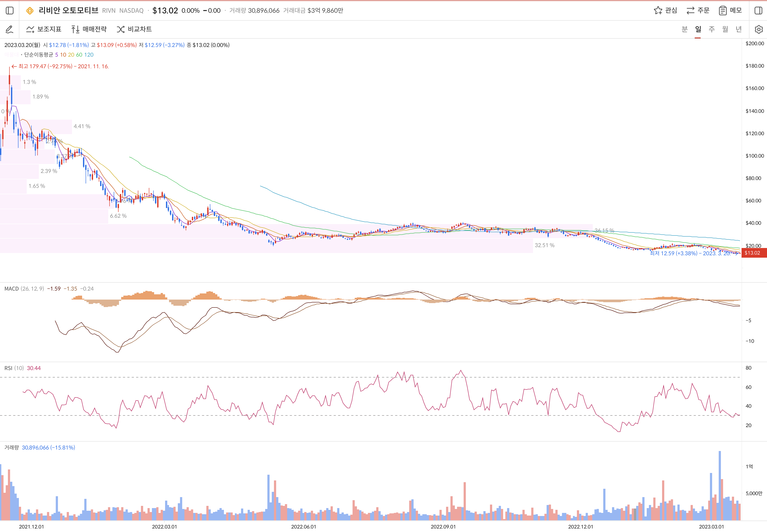Click the 시 $12.78 open price readout
Viewport: 767px width, 532px height.
(x=66, y=45)
